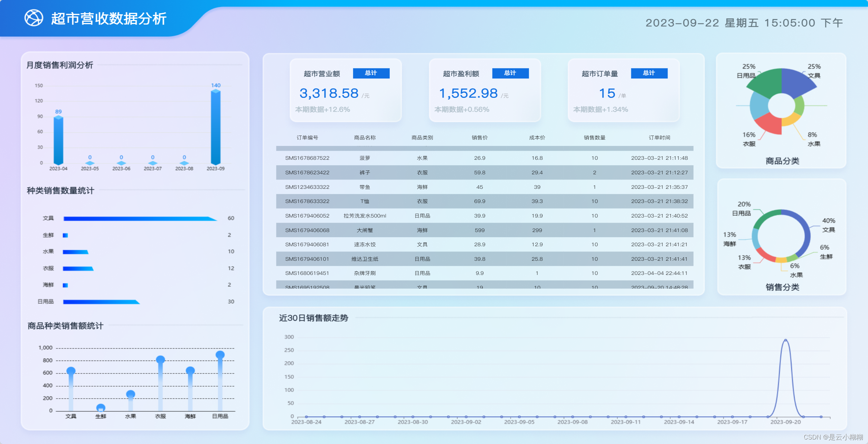This screenshot has height=444, width=868.
Task: Click the 商品种类销售额统计 section title
Action: point(65,326)
